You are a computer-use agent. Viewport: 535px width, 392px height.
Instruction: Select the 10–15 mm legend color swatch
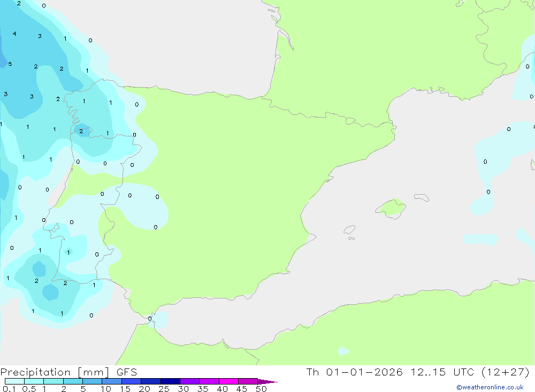pos(112,381)
